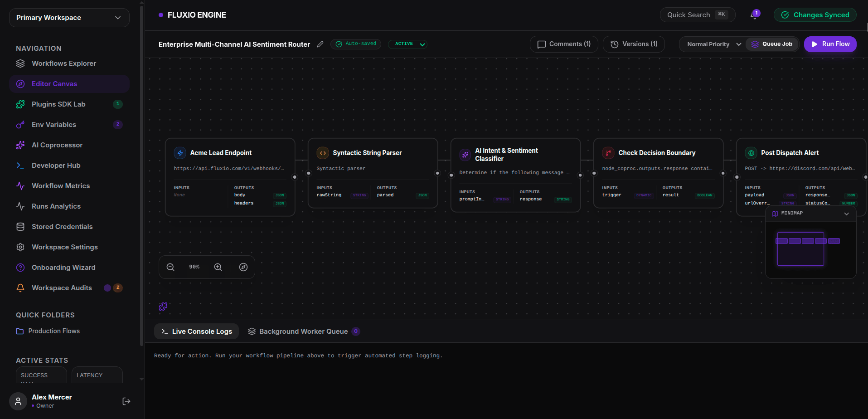This screenshot has width=868, height=419.
Task: Open Comments (1)
Action: pos(564,44)
